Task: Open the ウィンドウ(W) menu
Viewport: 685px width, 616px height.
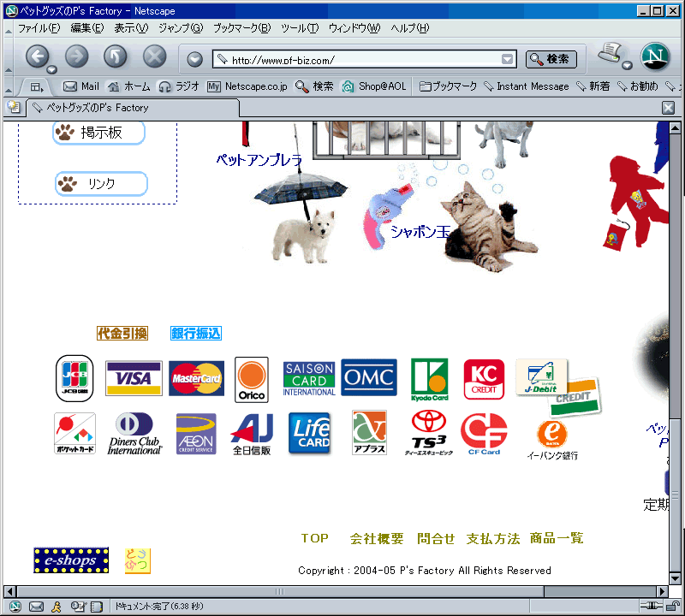Action: tap(354, 28)
